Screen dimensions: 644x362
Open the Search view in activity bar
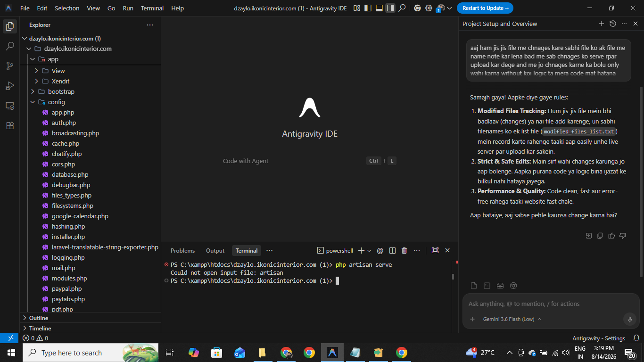click(9, 46)
